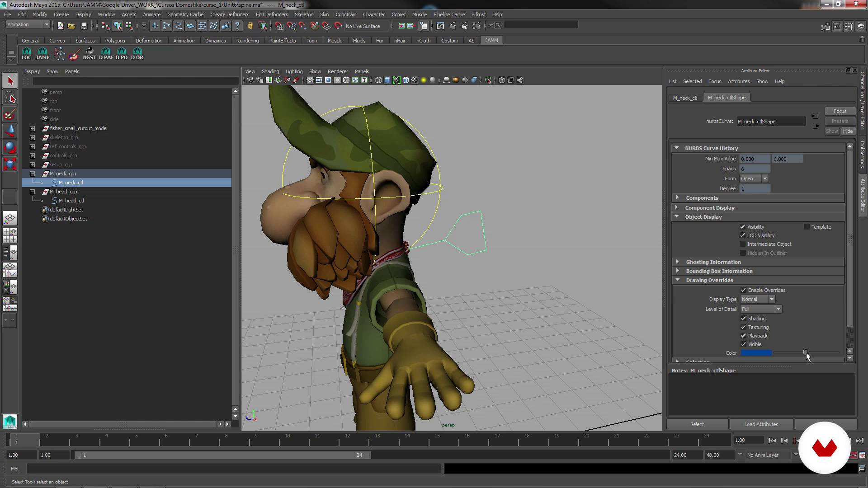The image size is (868, 488).
Task: Toggle wireframe cube icon in viewport toolbar
Action: click(x=378, y=80)
